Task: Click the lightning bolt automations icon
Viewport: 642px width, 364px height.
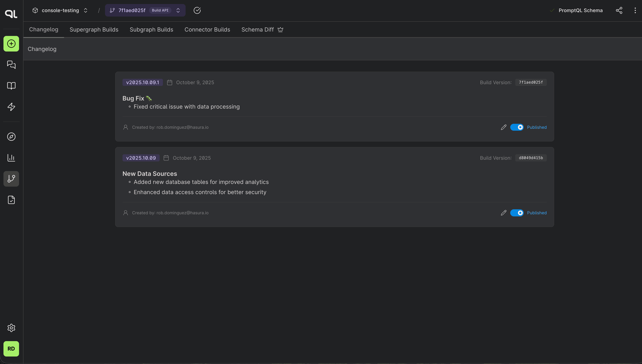Action: pos(11,107)
